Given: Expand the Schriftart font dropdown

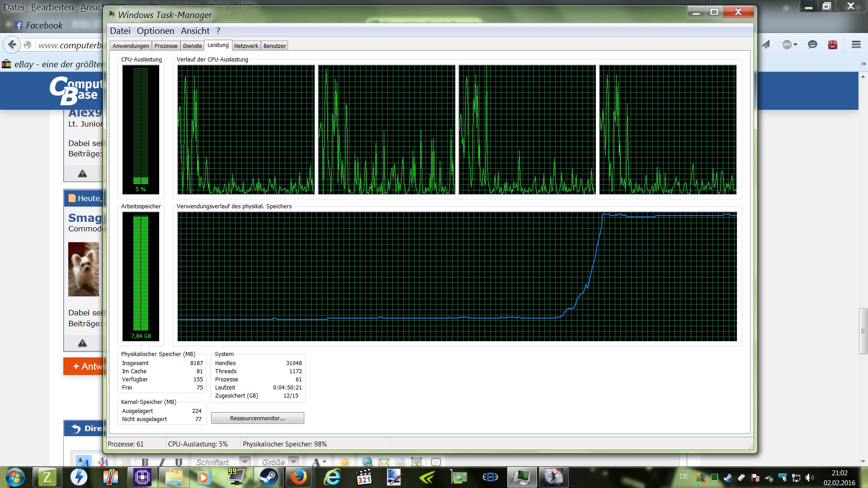Looking at the screenshot, I should click(245, 462).
